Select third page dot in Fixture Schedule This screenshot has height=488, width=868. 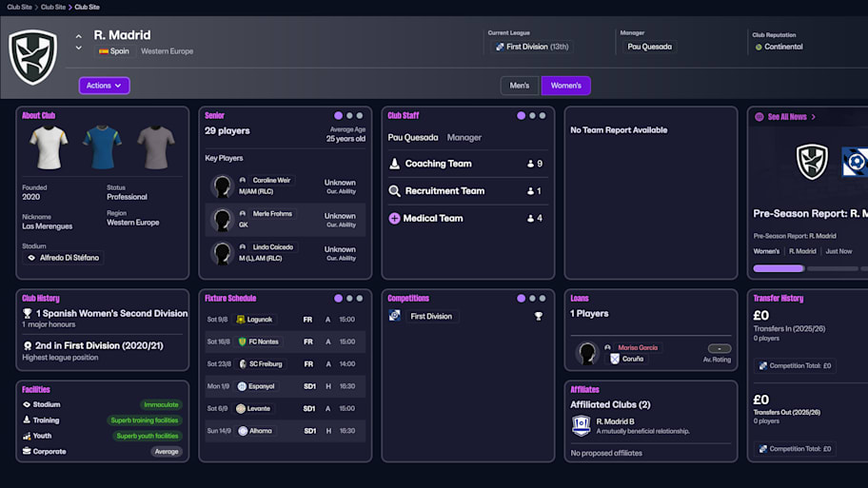360,299
